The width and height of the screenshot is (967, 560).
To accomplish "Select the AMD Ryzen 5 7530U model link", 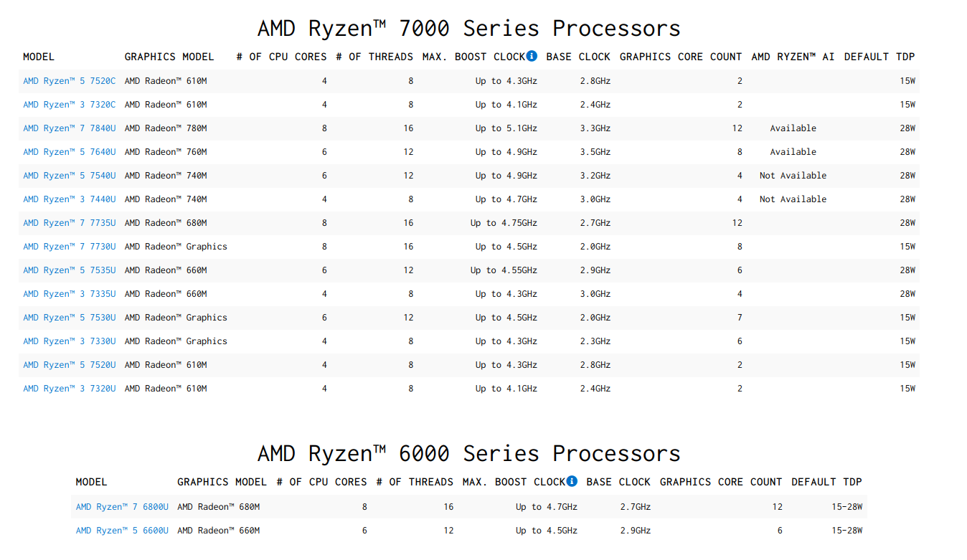I will pos(69,318).
